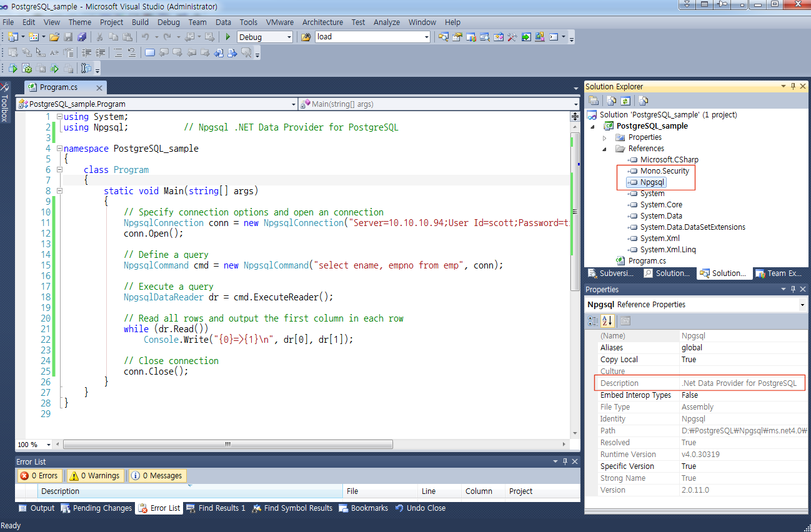Screen dimensions: 811x532
Task: Open the Debug menu
Action: point(169,22)
